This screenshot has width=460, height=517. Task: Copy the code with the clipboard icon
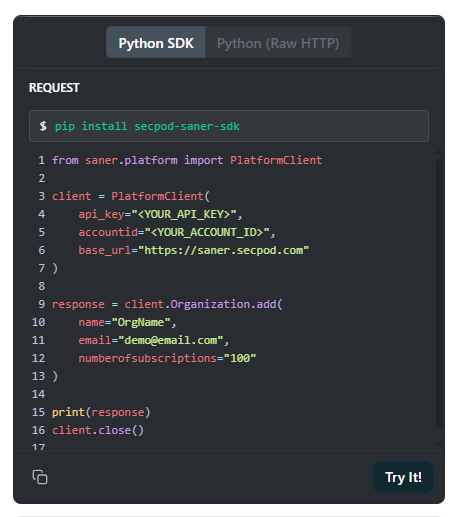tap(40, 477)
